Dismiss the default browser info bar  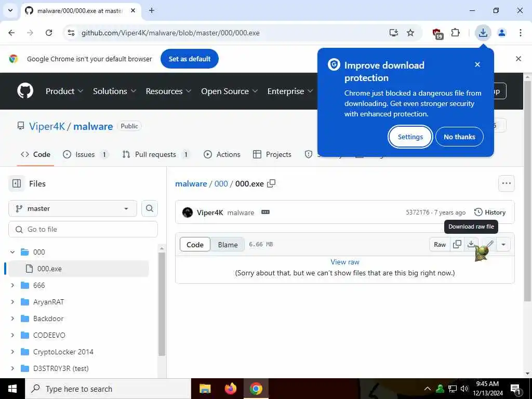(518, 59)
